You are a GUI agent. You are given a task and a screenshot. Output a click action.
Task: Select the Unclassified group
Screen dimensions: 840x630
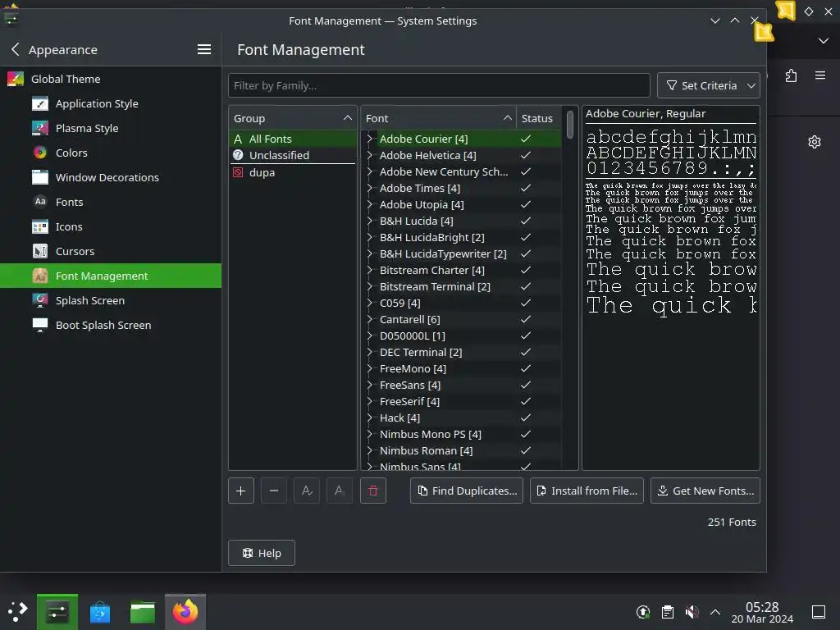tap(293, 155)
